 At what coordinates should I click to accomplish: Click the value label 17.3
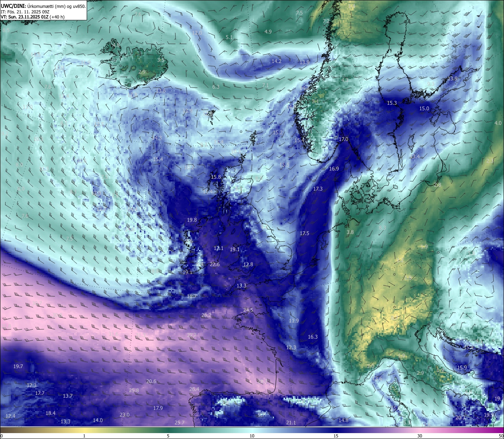[x=318, y=189]
